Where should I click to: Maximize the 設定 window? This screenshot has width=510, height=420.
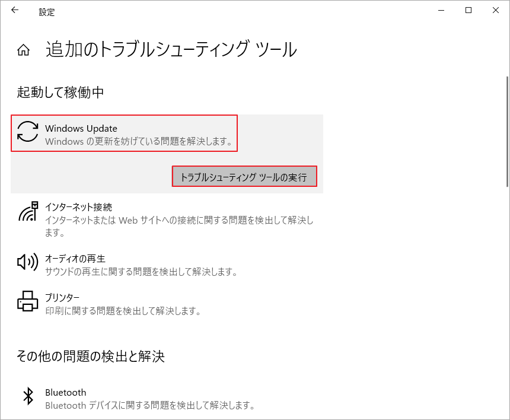(468, 11)
